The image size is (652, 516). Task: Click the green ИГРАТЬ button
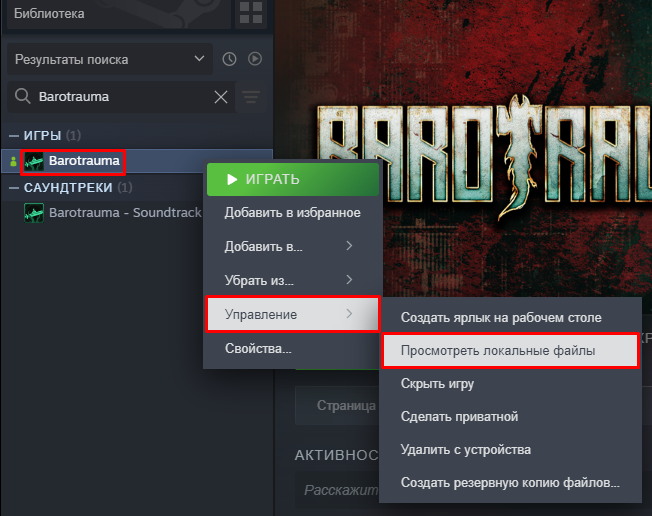293,179
